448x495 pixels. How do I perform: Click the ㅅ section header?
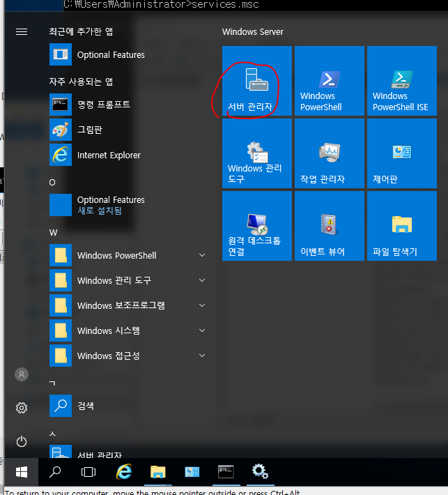click(x=52, y=434)
